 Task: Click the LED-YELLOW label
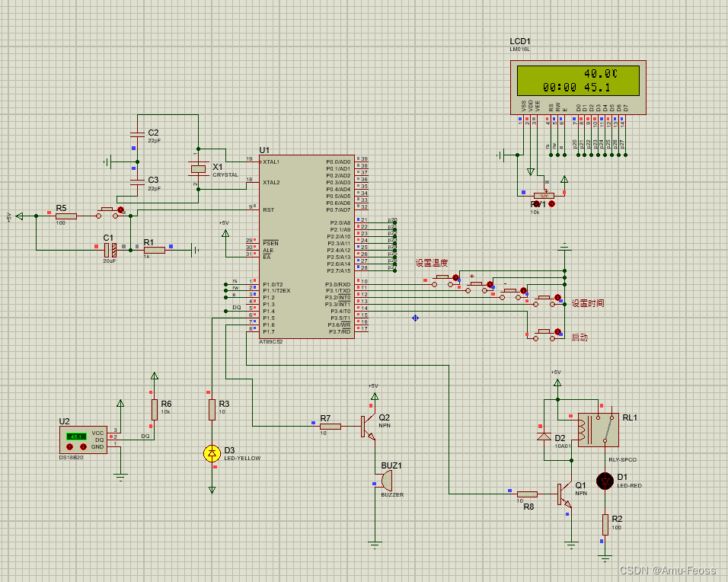242,458
